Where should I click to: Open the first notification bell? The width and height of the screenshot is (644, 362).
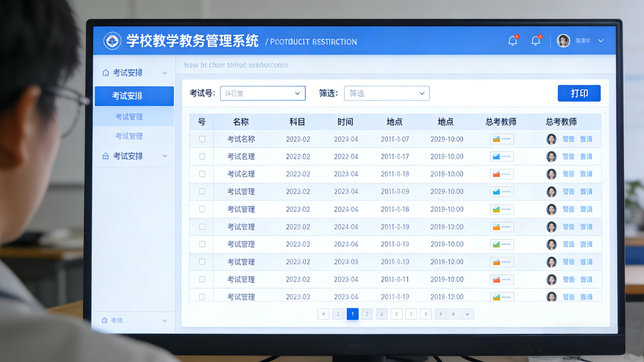pos(513,41)
